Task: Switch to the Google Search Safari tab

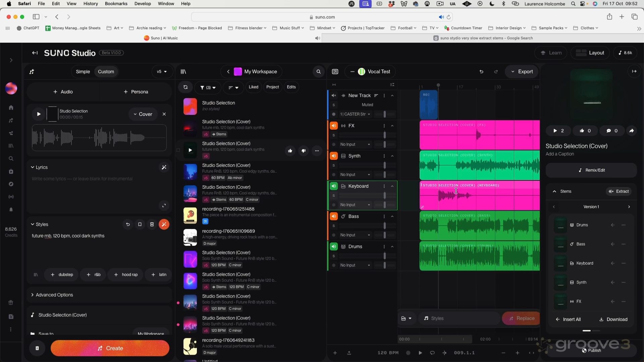Action: click(483, 38)
